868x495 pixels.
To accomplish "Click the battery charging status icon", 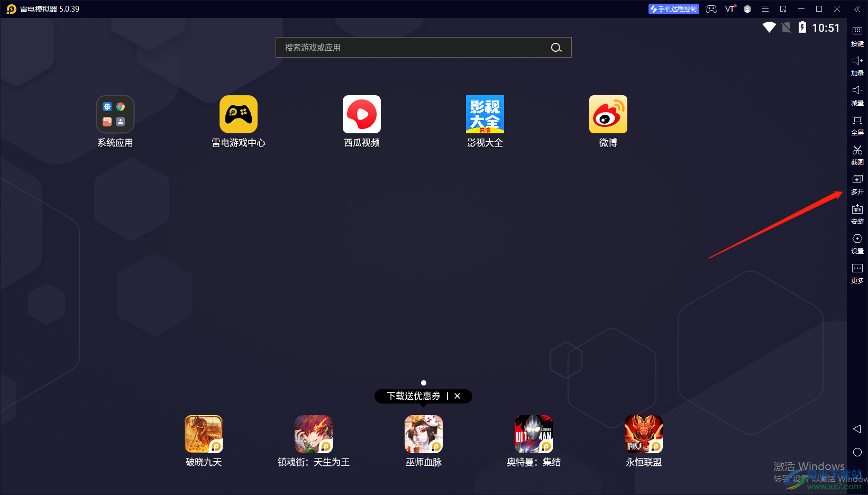I will [x=802, y=27].
